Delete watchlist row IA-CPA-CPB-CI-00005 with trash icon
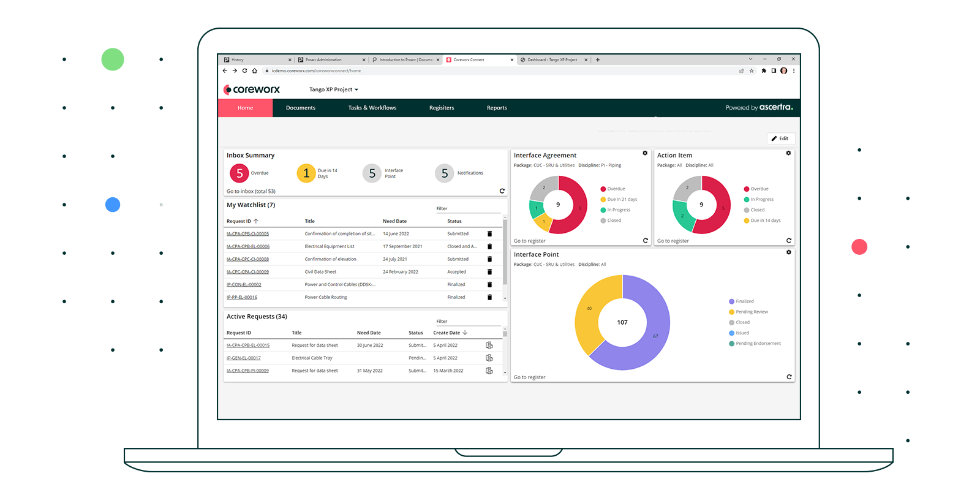 coord(489,233)
